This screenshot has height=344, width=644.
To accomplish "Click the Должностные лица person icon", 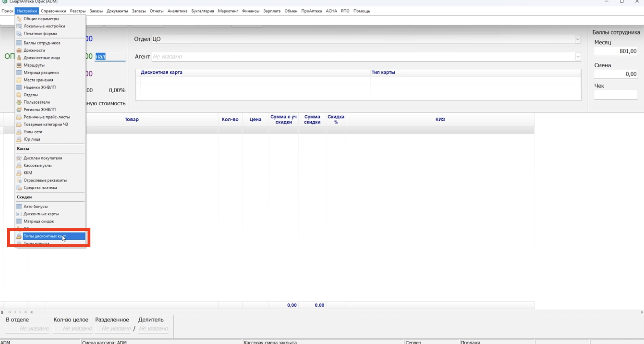I will [19, 58].
